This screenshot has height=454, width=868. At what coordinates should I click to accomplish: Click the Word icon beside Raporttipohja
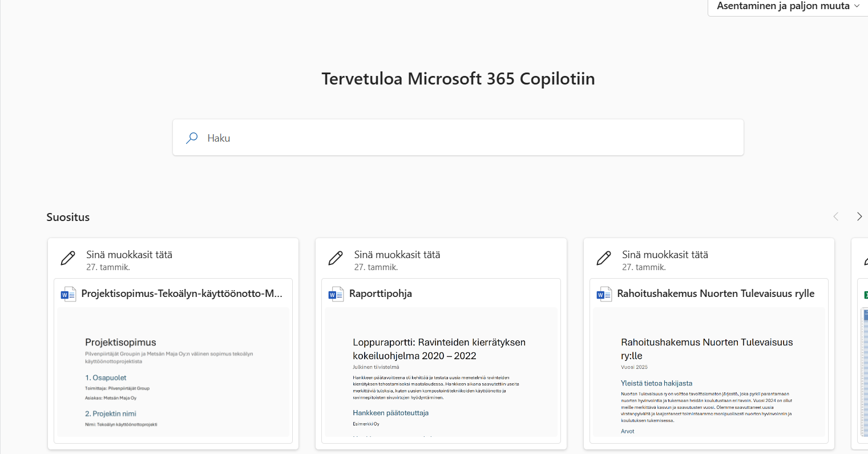pyautogui.click(x=336, y=294)
